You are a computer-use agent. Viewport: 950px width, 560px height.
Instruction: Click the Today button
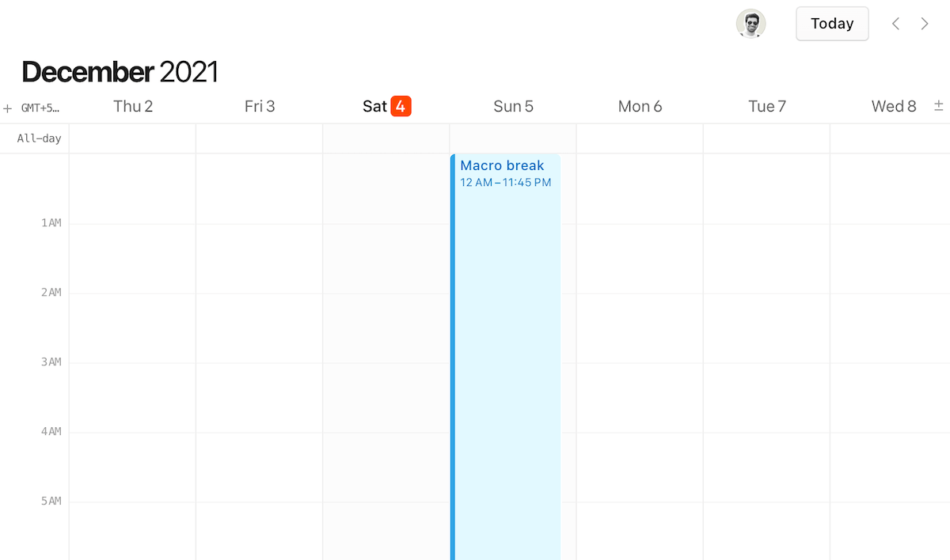click(832, 23)
